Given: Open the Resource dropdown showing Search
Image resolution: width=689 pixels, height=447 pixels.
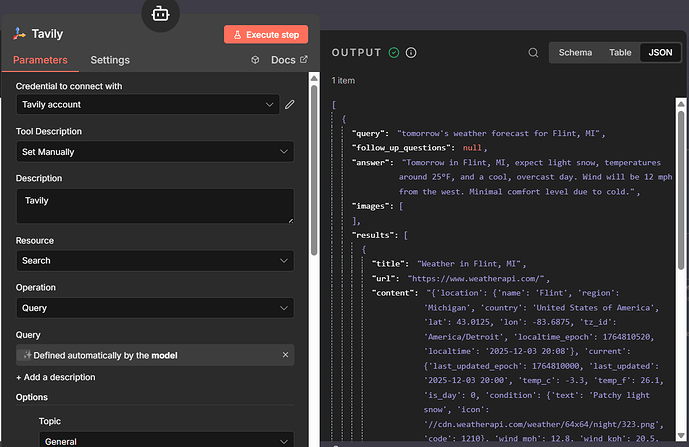Looking at the screenshot, I should point(155,261).
